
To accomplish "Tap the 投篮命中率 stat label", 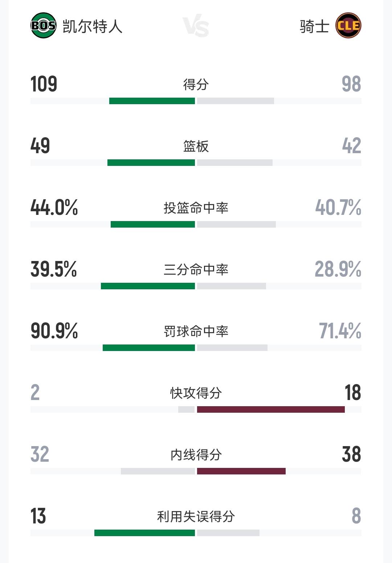I will coord(196,208).
